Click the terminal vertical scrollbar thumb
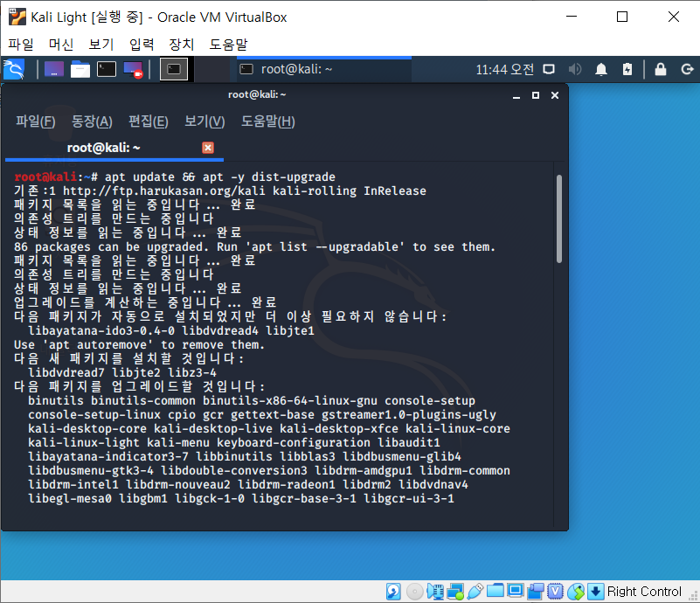Image resolution: width=700 pixels, height=603 pixels. coord(559,218)
